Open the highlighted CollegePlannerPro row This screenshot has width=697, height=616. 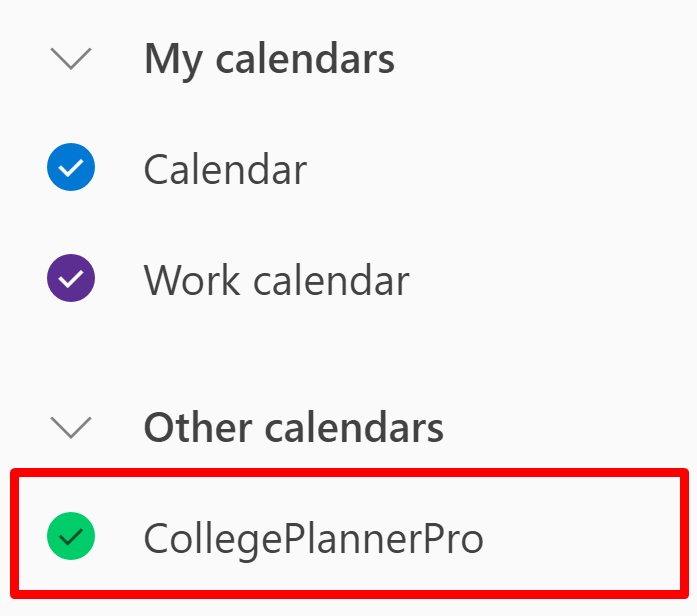[349, 533]
